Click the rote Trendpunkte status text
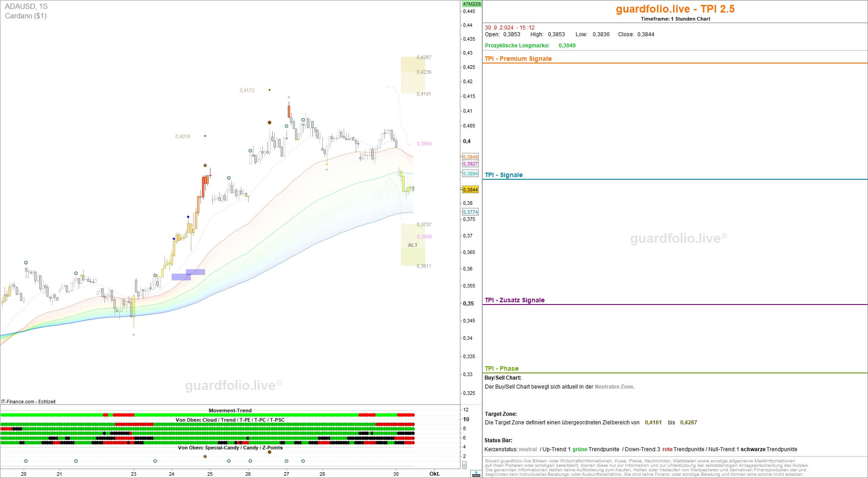The width and height of the screenshot is (868, 478). [683, 449]
